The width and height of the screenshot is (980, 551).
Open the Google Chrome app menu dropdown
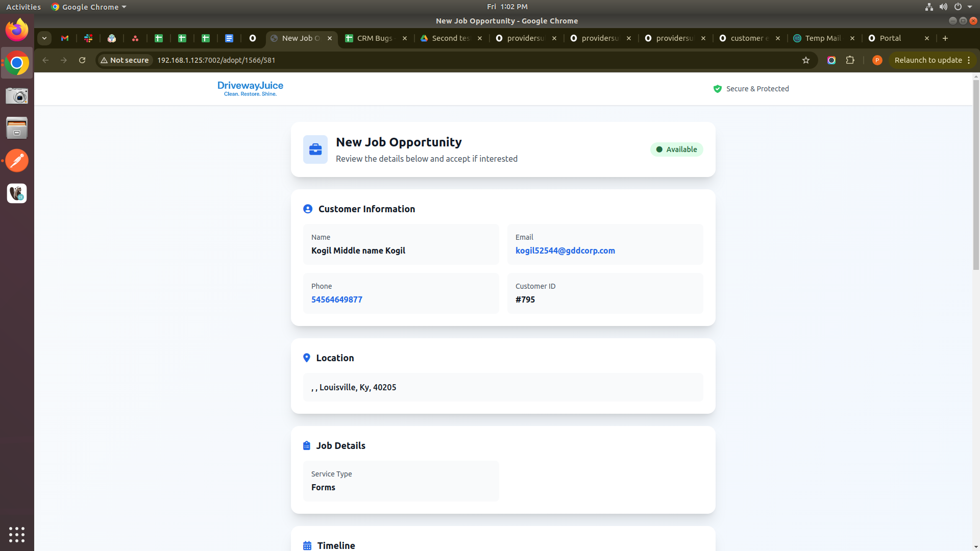tap(90, 7)
